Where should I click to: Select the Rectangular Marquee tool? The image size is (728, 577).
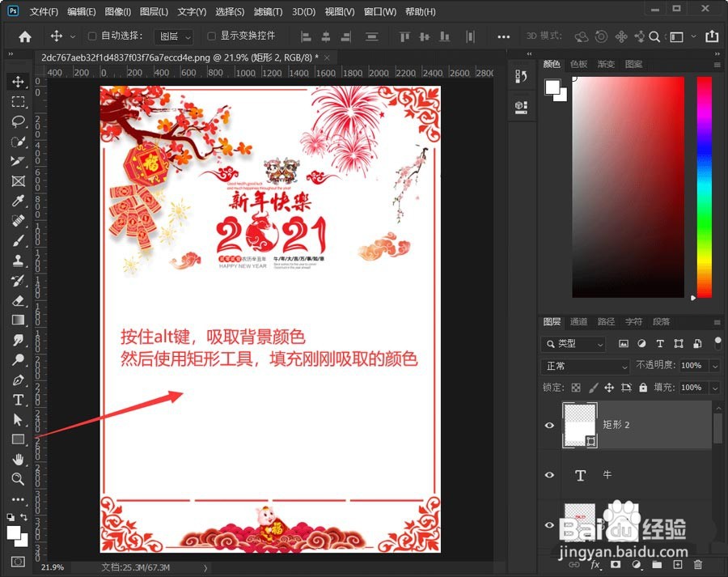(x=18, y=102)
